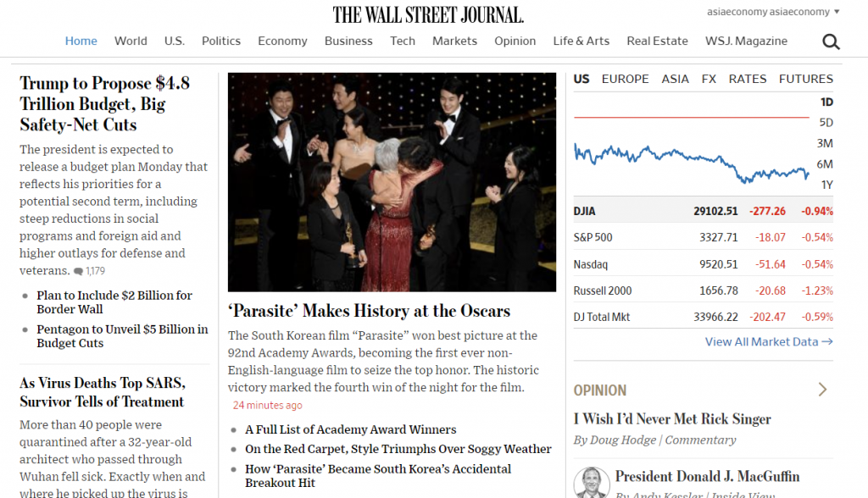Image resolution: width=868 pixels, height=498 pixels.
Task: Click the comment bubble icon showing 1,179
Action: tap(79, 271)
